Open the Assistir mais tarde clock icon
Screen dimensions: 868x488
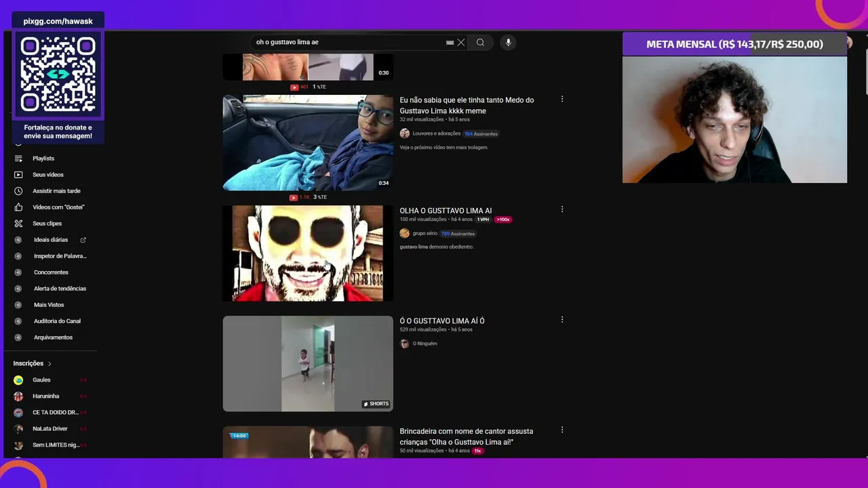click(18, 191)
